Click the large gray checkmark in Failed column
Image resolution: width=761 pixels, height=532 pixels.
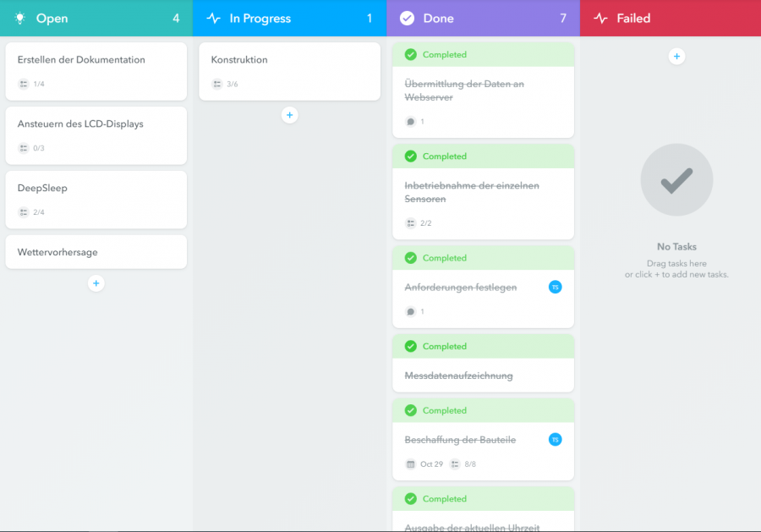pyautogui.click(x=676, y=179)
